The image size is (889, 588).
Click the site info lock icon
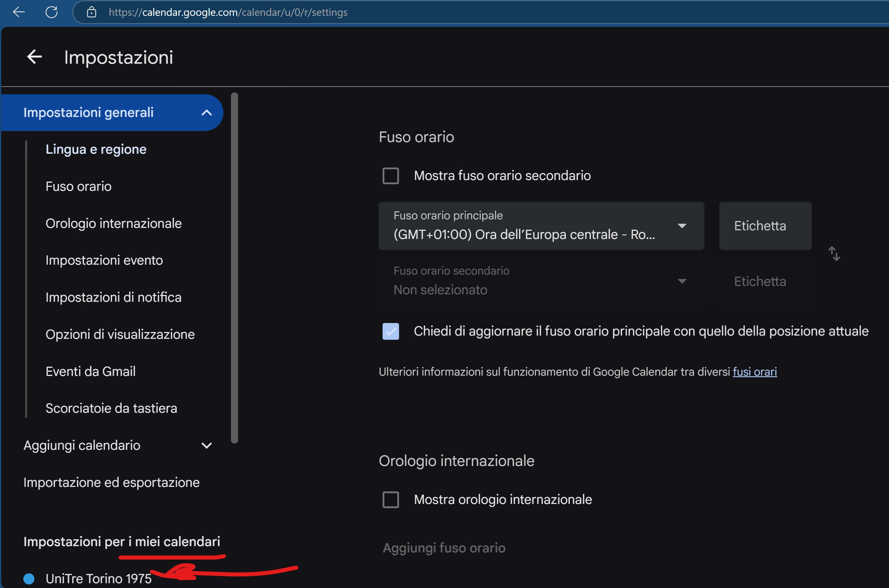click(92, 12)
